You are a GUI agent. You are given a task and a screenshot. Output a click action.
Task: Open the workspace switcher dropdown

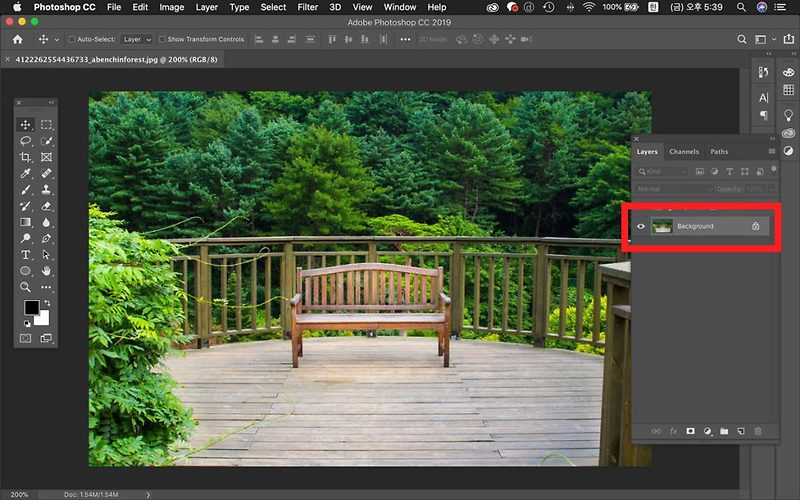765,39
